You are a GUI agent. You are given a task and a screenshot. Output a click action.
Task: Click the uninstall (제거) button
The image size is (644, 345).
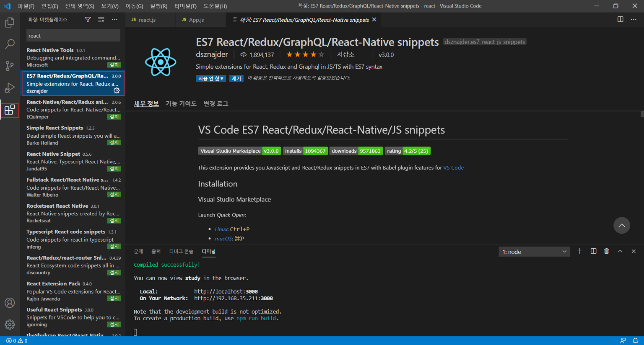pos(236,78)
